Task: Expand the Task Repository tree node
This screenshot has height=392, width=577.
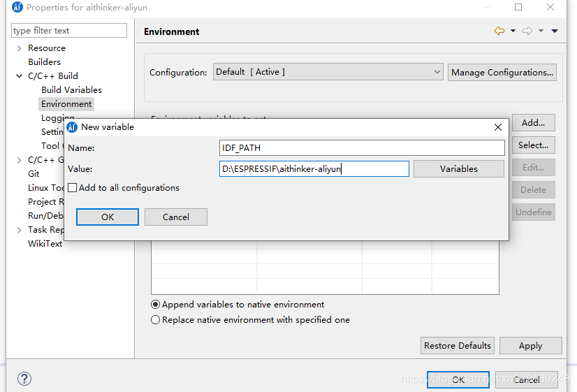Action: (x=19, y=230)
